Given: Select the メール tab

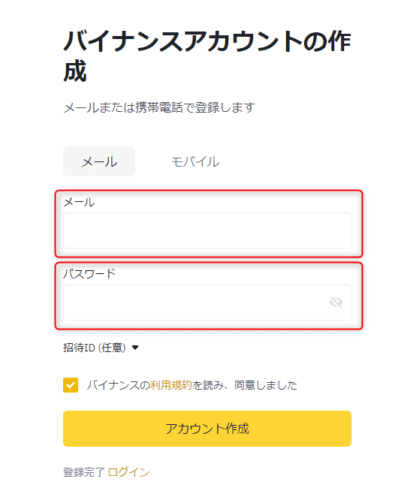Looking at the screenshot, I should click(99, 162).
